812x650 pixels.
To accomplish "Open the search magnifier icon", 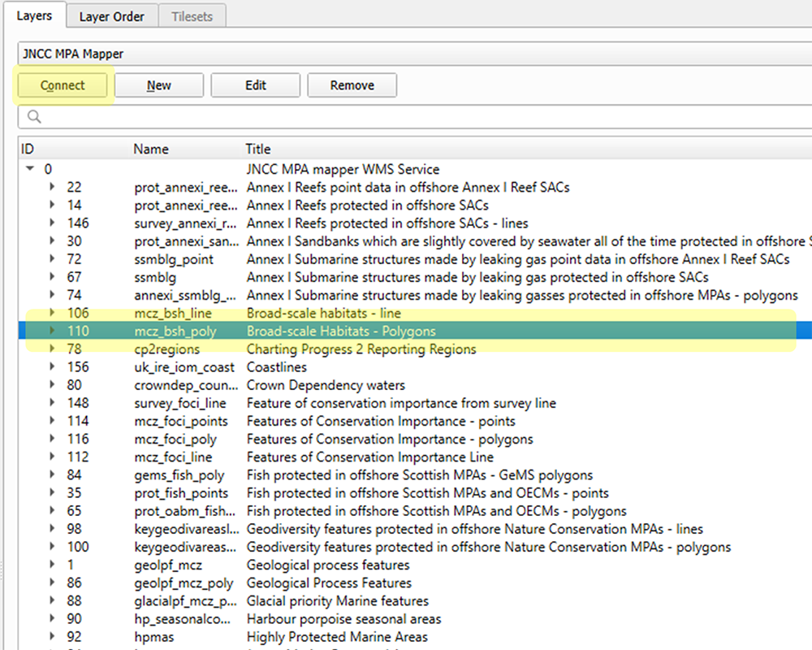I will click(x=33, y=116).
